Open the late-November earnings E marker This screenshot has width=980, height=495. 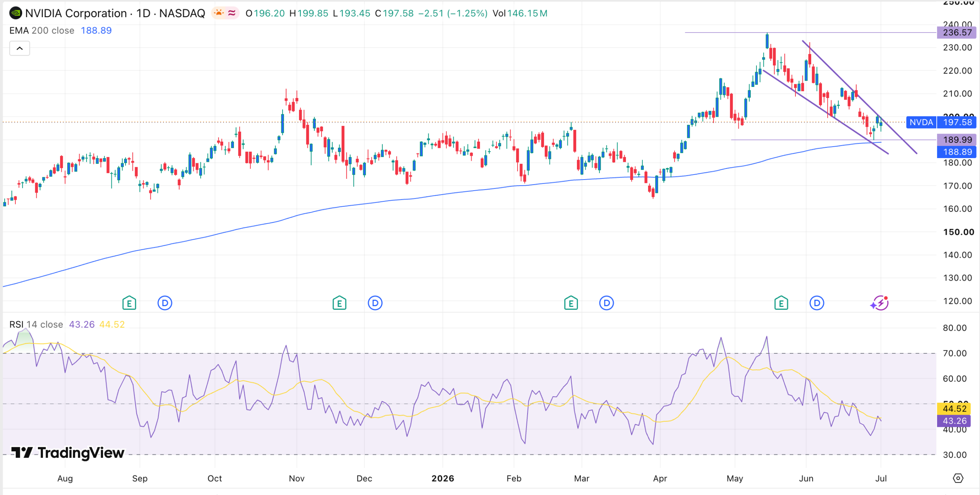tap(340, 303)
